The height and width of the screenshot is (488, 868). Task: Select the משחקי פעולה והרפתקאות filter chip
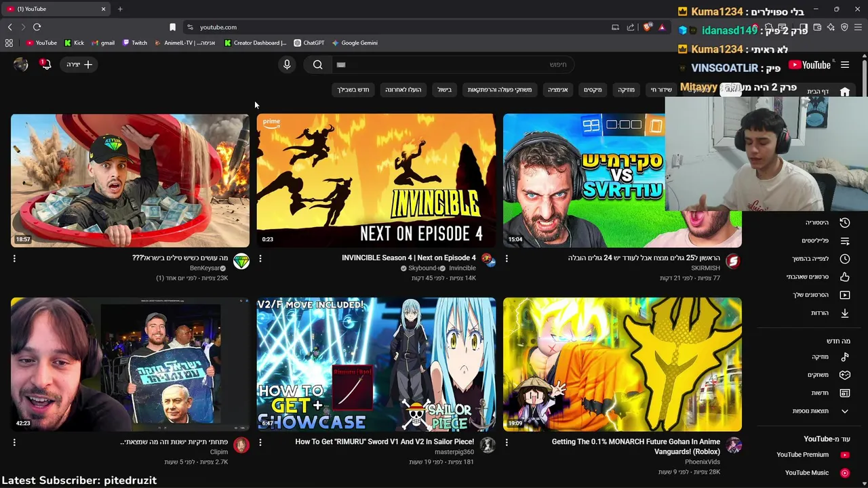coord(500,89)
